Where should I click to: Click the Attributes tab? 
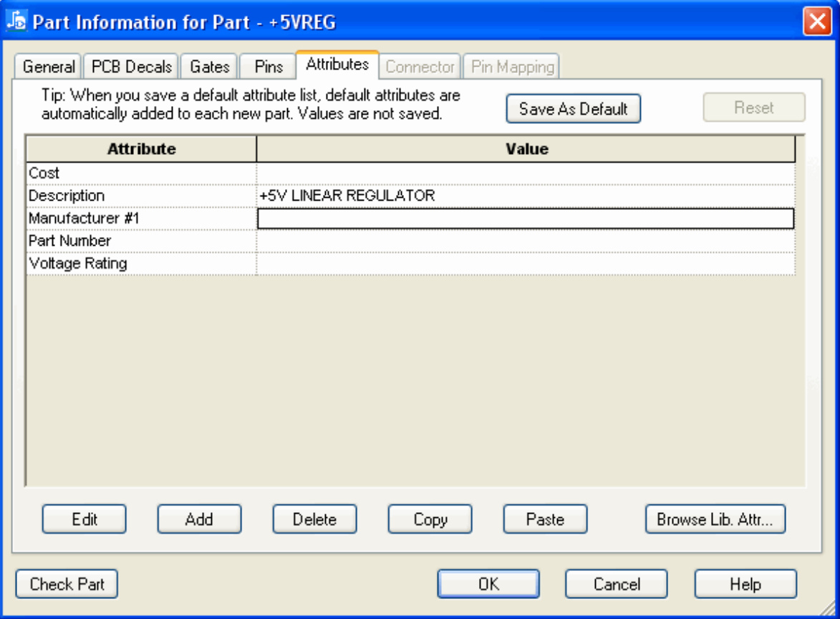[x=337, y=64]
